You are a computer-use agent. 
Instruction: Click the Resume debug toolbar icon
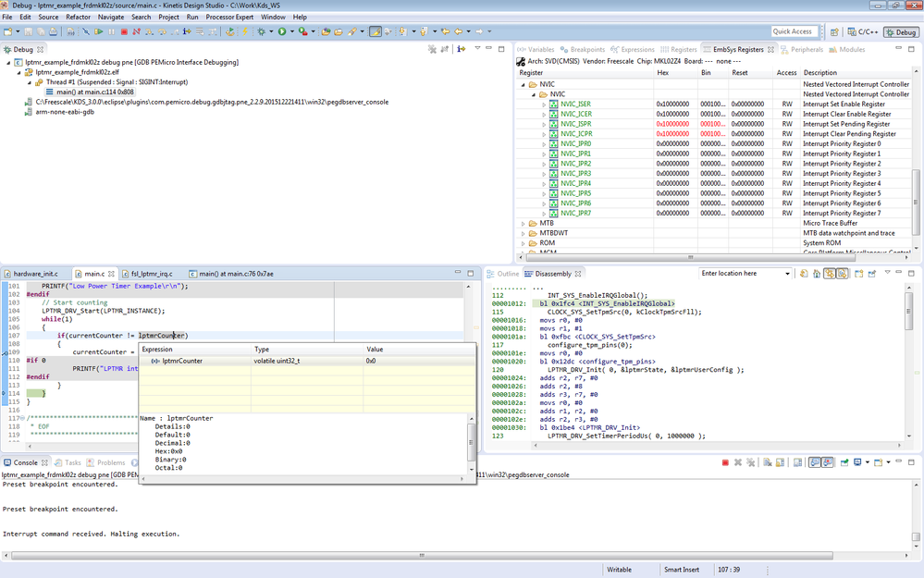(x=98, y=31)
